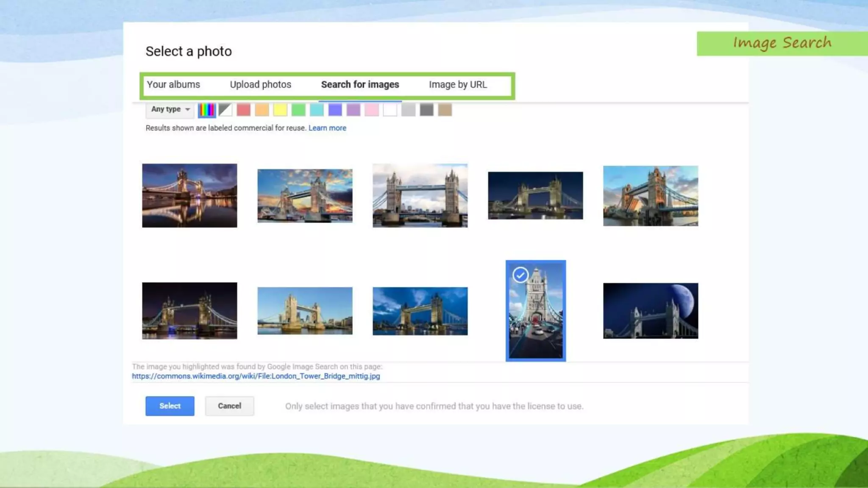Viewport: 868px width, 488px height.
Task: Click the blue Select button
Action: [170, 406]
